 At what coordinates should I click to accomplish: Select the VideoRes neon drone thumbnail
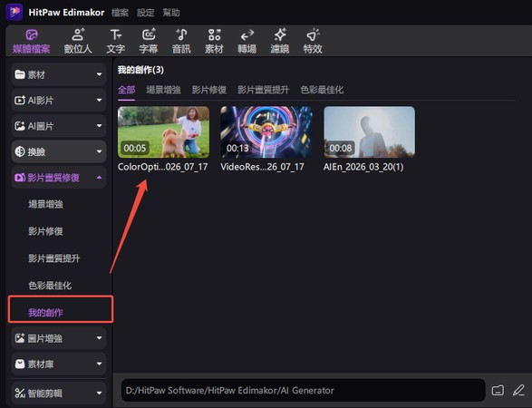[266, 132]
